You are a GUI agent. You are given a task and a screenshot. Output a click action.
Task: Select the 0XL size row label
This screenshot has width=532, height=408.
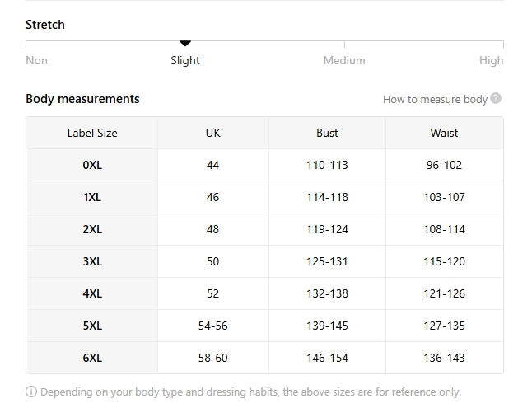click(92, 165)
